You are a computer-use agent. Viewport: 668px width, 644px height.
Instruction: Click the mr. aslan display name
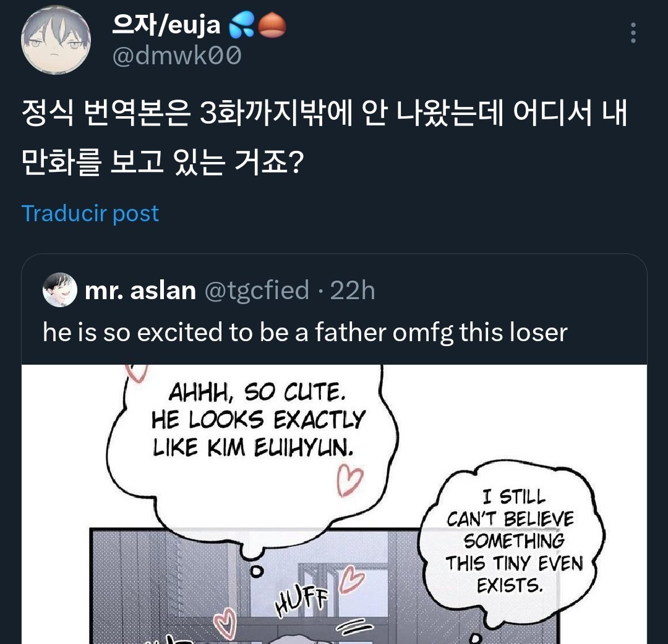pos(140,290)
